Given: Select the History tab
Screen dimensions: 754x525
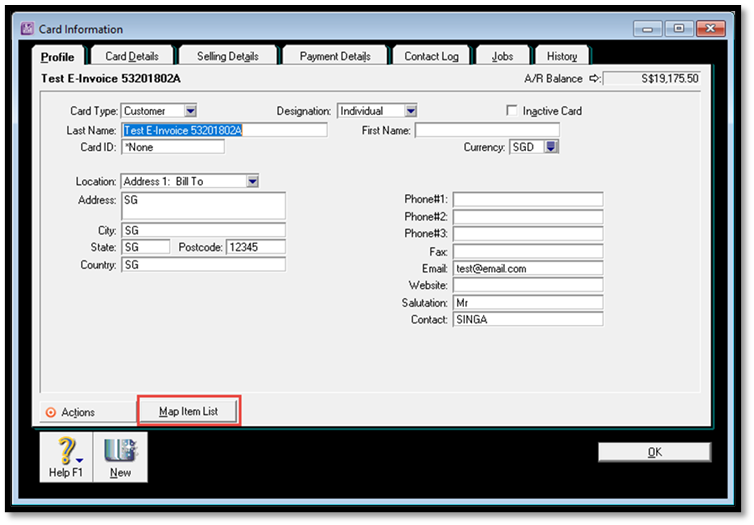Looking at the screenshot, I should tap(561, 56).
